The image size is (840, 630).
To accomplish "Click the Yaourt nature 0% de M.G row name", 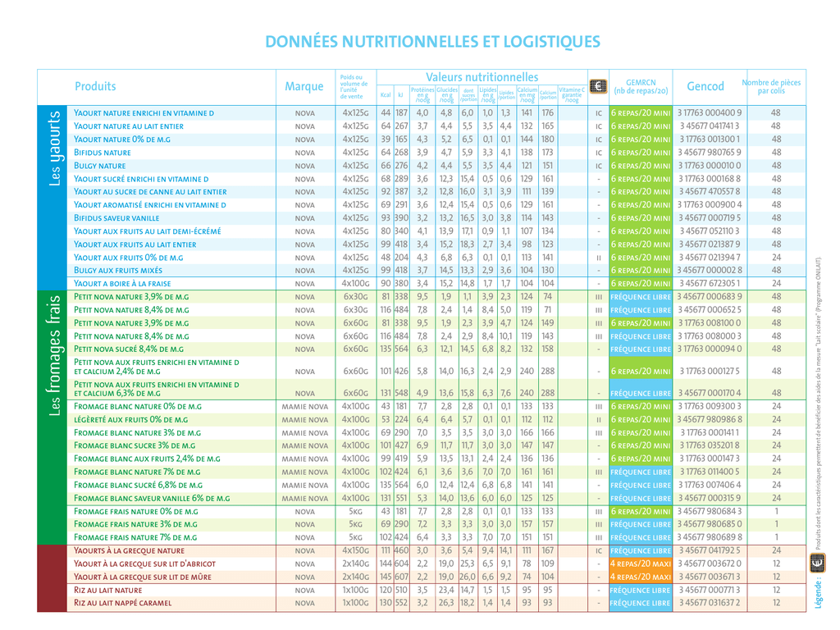I will (122, 139).
